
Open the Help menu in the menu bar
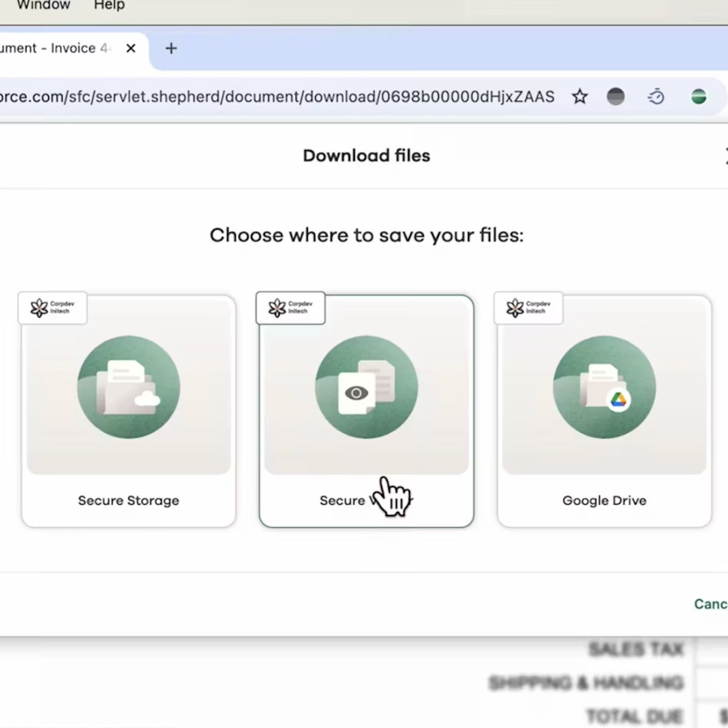click(x=109, y=5)
